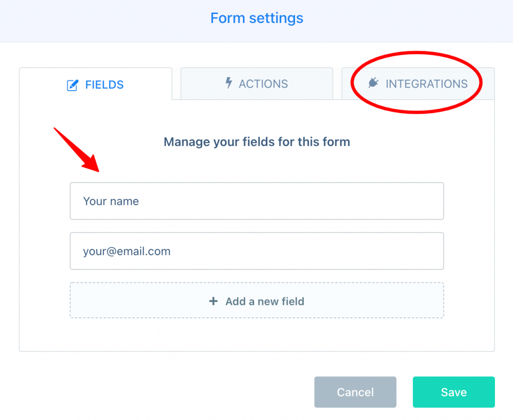Click the 'Add a new field' text label

click(x=265, y=301)
